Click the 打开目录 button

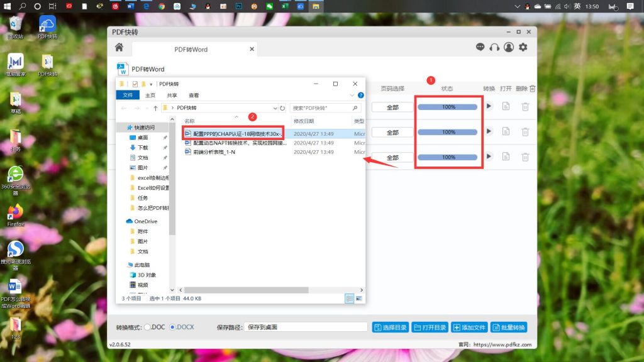[x=430, y=327]
